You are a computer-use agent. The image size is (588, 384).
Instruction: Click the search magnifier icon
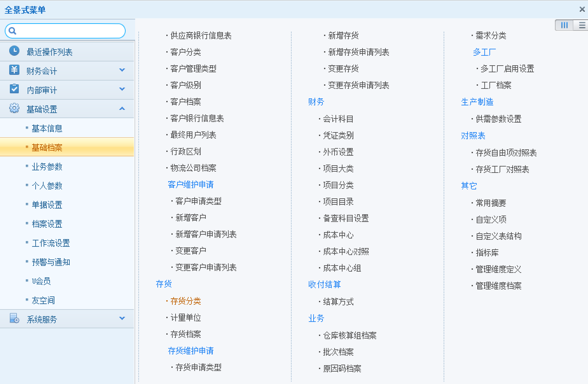12,31
